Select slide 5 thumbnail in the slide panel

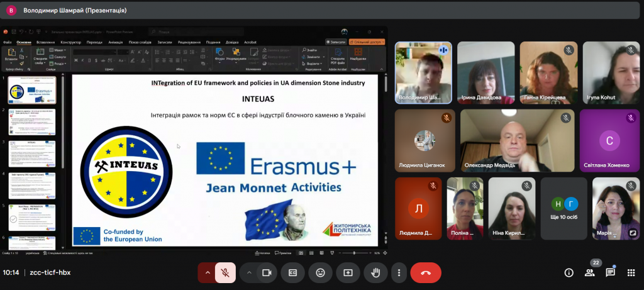pyautogui.click(x=31, y=218)
